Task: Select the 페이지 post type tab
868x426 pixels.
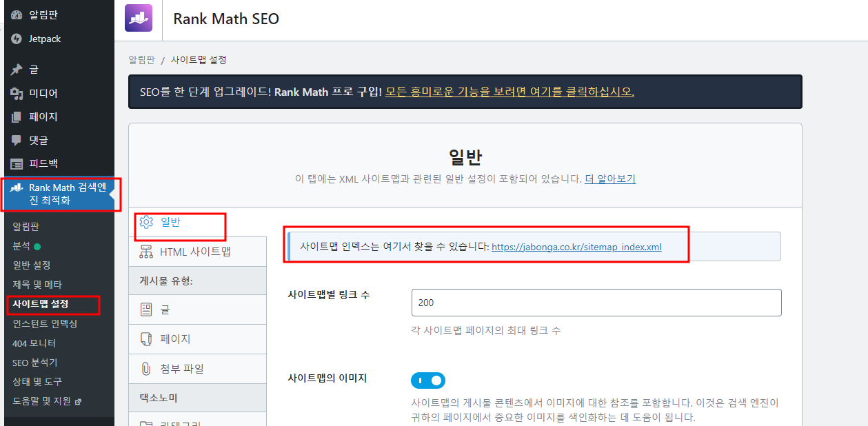Action: pos(197,339)
